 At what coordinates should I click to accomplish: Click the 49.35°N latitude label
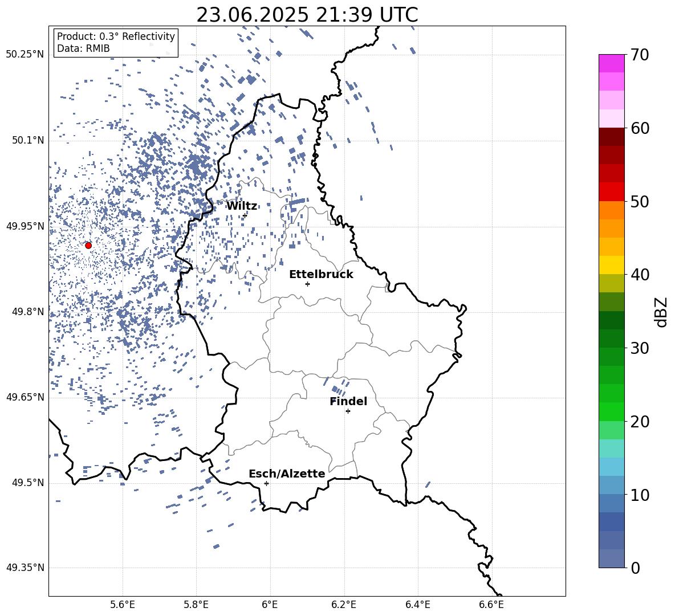tap(25, 568)
